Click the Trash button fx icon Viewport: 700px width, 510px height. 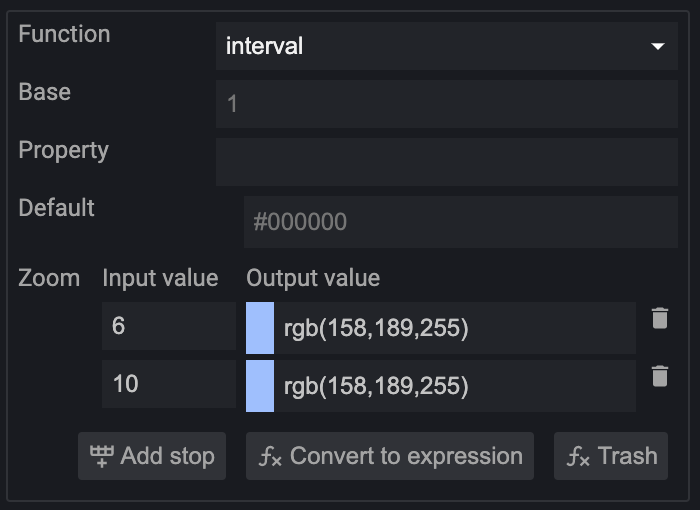click(x=579, y=457)
